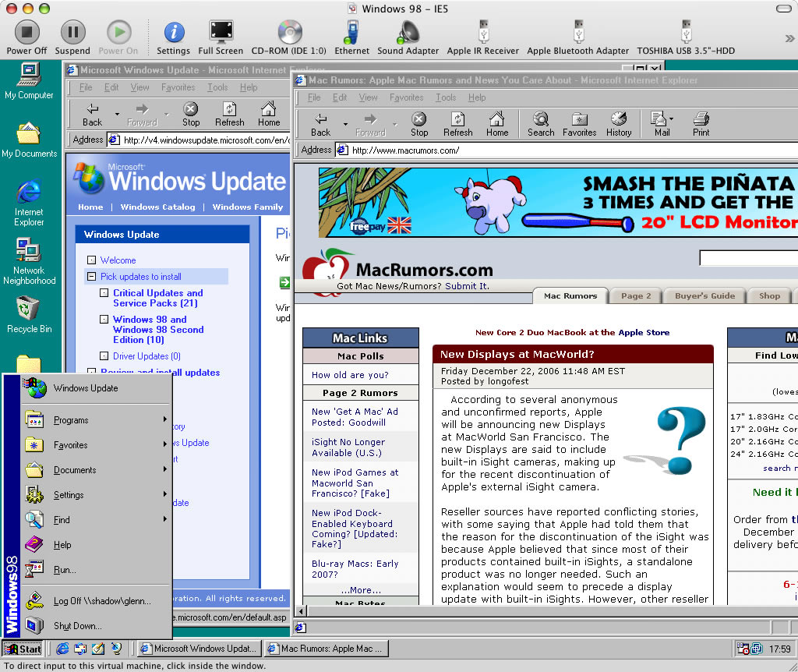
Task: Toggle Welcome box in Windows Update sidebar
Action: point(92,260)
